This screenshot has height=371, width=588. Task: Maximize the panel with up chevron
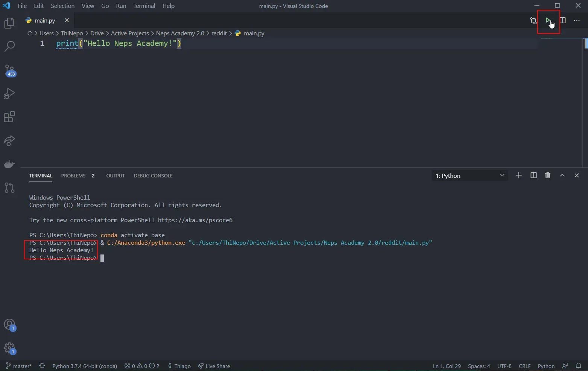coord(562,175)
